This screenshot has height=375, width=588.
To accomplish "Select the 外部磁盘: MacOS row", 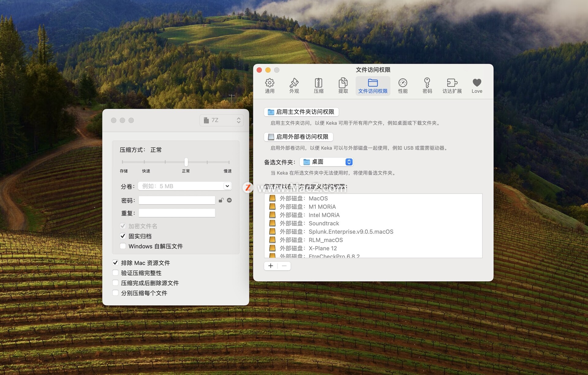I will tap(373, 198).
